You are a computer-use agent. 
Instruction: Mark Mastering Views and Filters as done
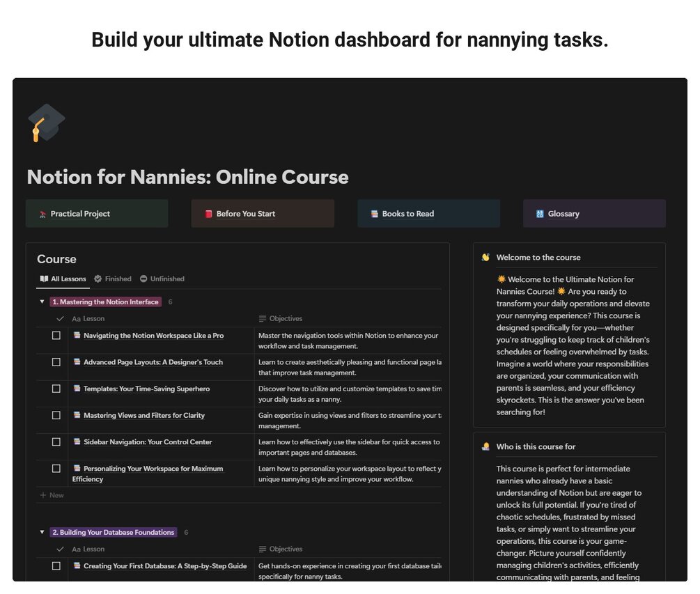pyautogui.click(x=56, y=416)
